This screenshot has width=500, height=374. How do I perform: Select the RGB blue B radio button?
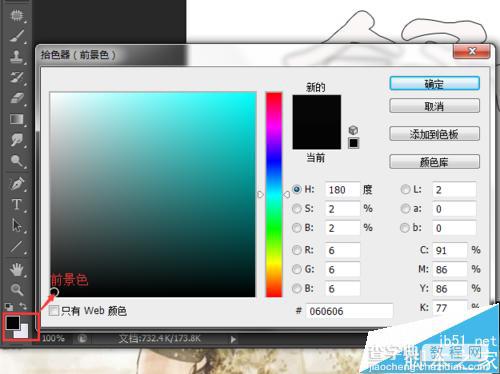(297, 288)
